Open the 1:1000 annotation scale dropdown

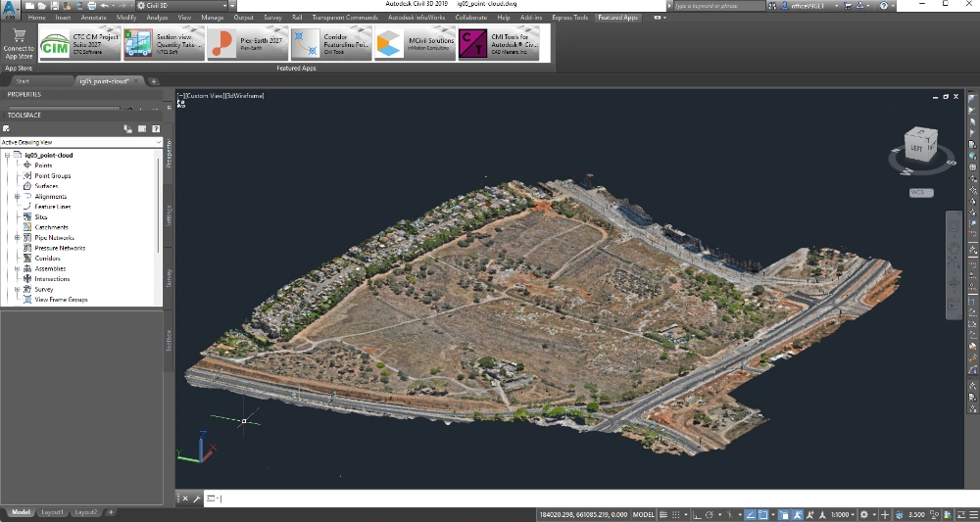coord(843,514)
